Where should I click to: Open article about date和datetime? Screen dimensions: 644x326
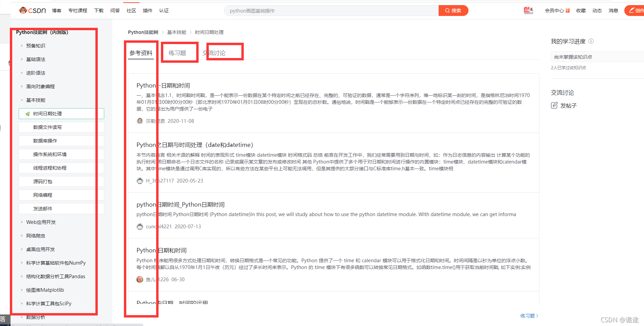pyautogui.click(x=195, y=145)
